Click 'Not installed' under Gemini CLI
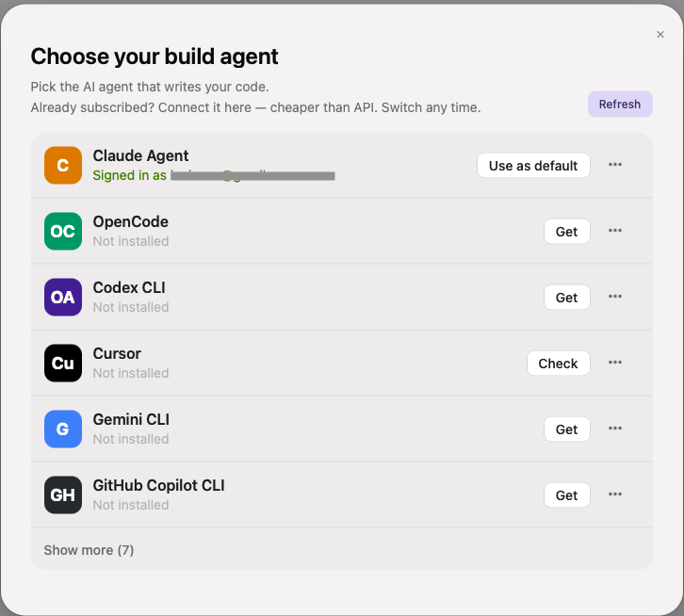The height and width of the screenshot is (616, 684). click(x=131, y=438)
